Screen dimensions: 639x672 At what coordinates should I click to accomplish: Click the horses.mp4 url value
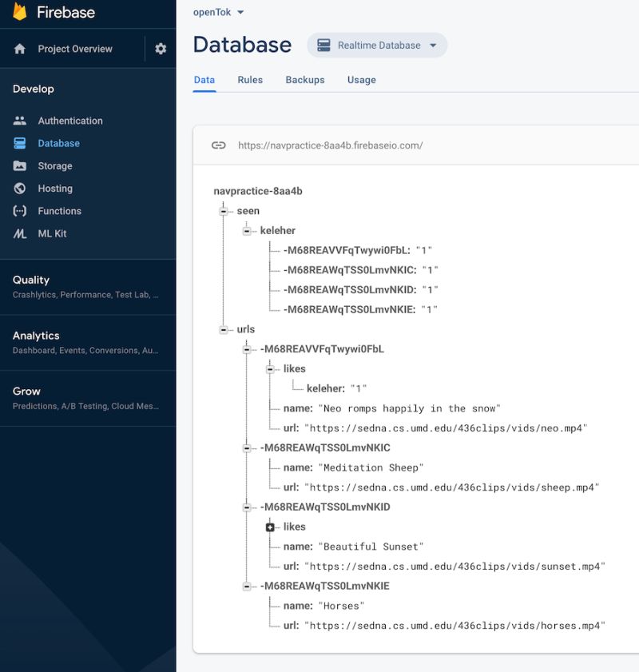coord(454,626)
